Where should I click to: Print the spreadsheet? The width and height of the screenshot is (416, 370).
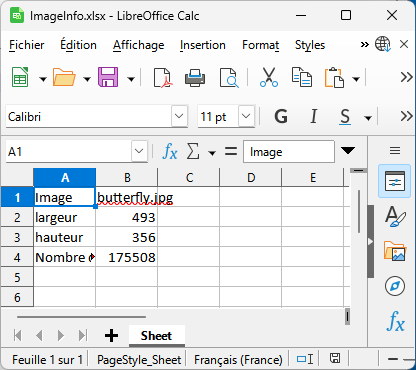click(x=195, y=78)
